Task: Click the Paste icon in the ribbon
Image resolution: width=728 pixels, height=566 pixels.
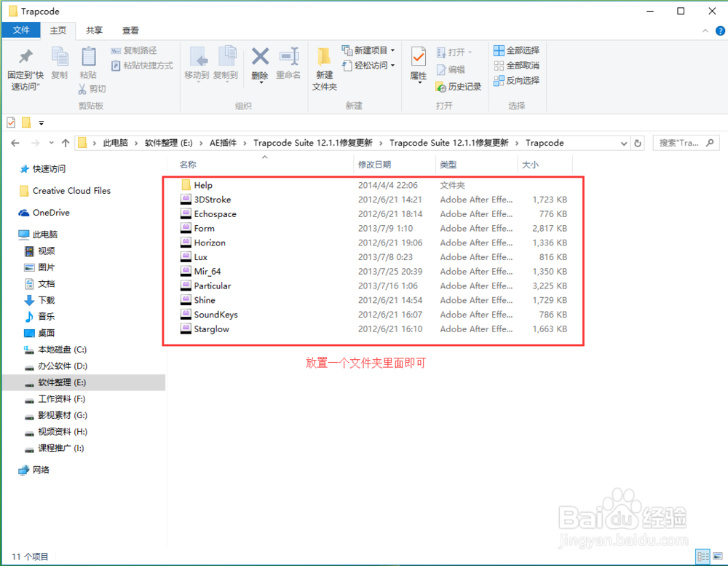Action: point(88,57)
